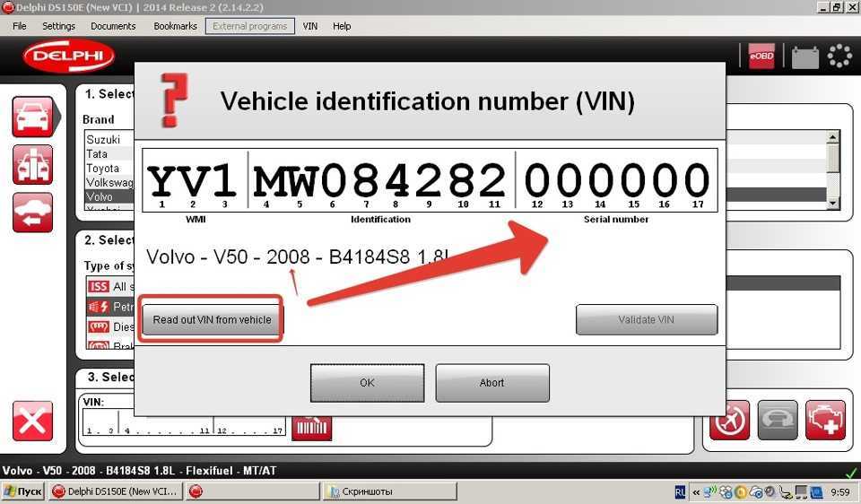861x504 pixels.
Task: Click the car with back arrow icon
Action: (x=32, y=213)
